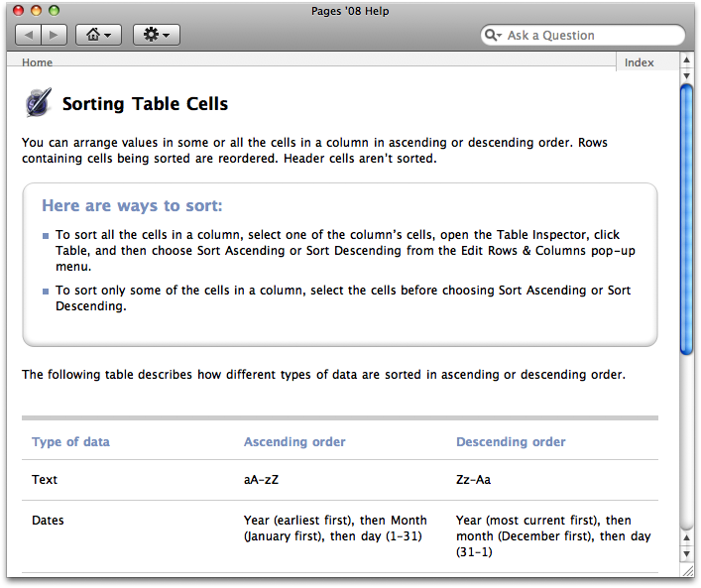Open the Home breadcrumb link
Screen dimensions: 701x588
pos(37,62)
